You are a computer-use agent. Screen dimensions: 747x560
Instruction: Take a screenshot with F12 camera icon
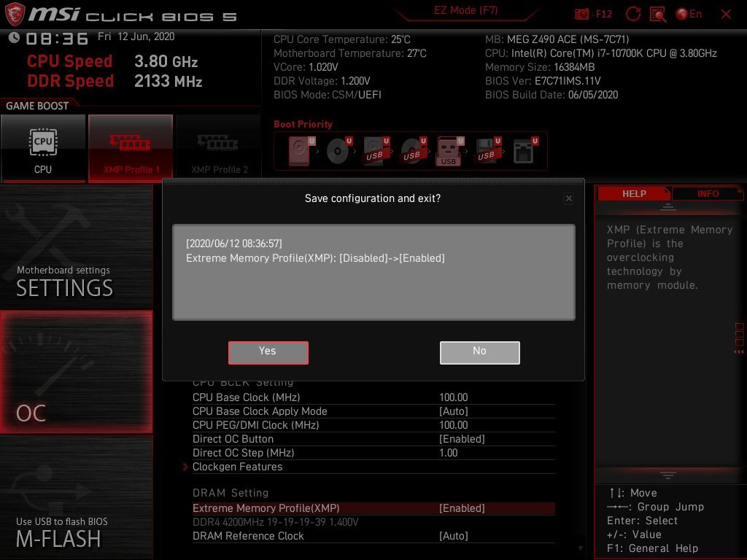581,15
